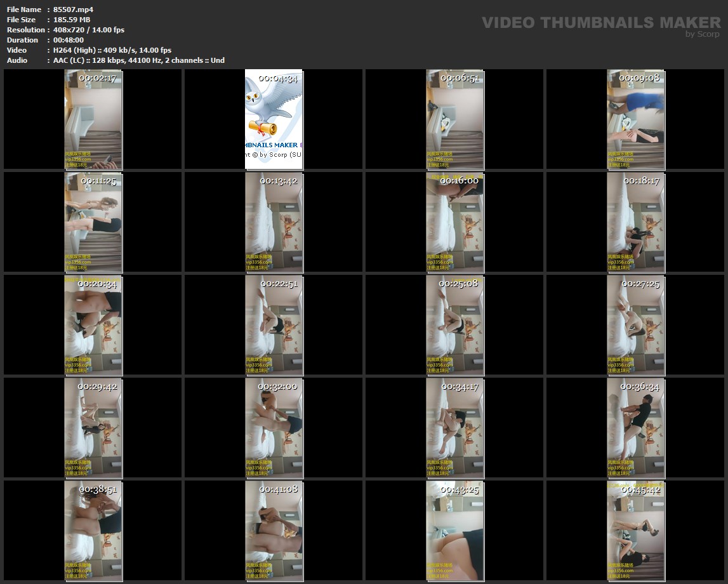The width and height of the screenshot is (728, 584).
Task: Click the VIDEO THUMBNAILS MAKER title logo
Action: 600,23
